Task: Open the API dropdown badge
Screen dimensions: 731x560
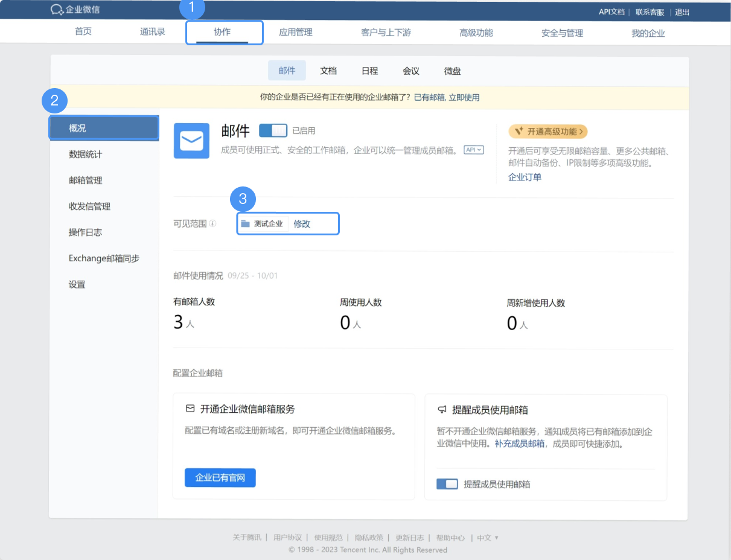Action: coord(474,150)
